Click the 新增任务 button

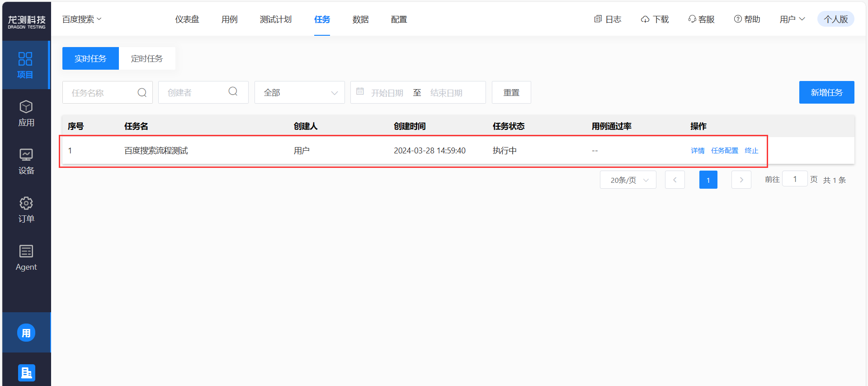(x=827, y=92)
